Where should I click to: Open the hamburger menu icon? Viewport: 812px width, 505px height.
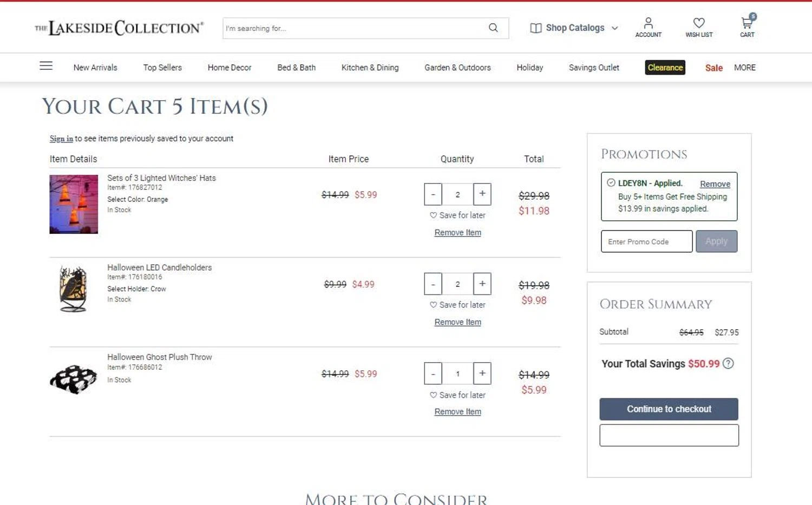(x=46, y=66)
